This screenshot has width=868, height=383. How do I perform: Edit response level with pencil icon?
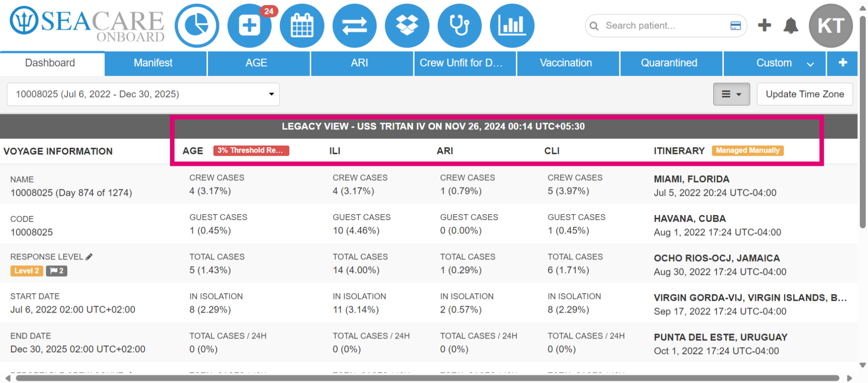coord(89,257)
